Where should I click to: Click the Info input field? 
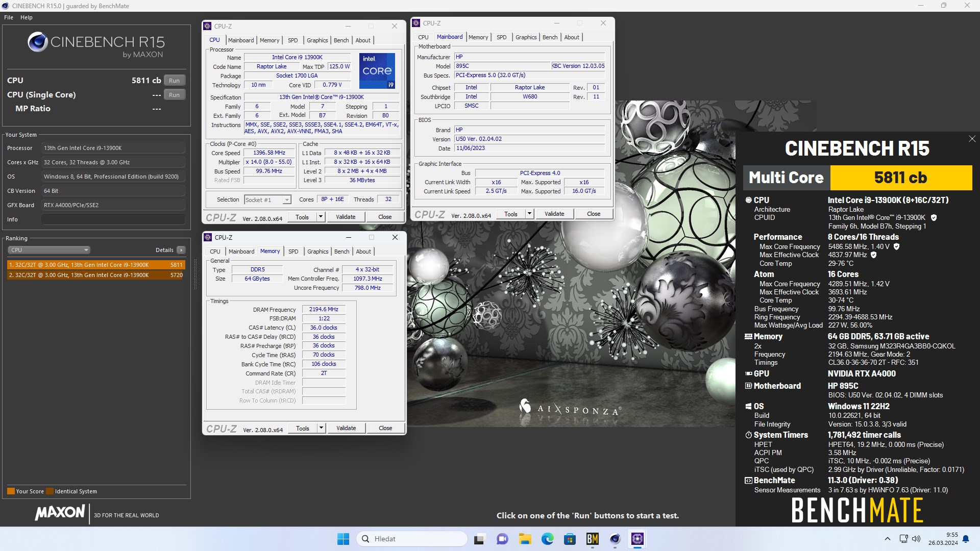click(113, 219)
